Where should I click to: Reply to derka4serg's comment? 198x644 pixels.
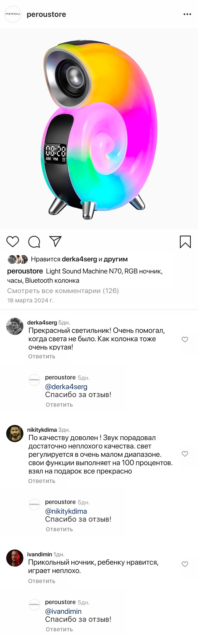pyautogui.click(x=42, y=357)
